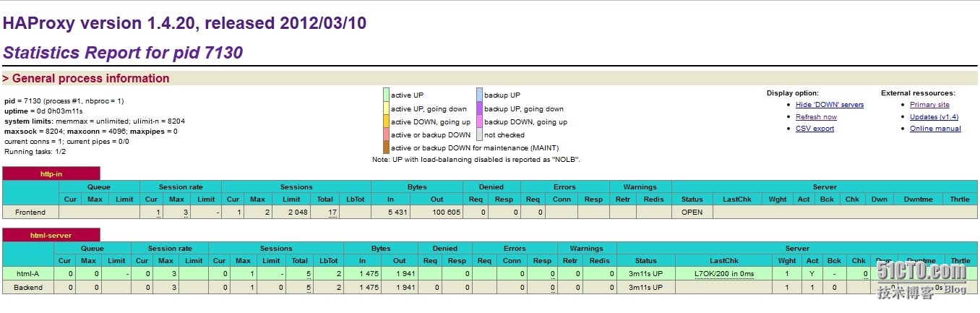980x313 pixels.
Task: Click the Statistics Report for pid 7130 heading
Action: [x=123, y=53]
